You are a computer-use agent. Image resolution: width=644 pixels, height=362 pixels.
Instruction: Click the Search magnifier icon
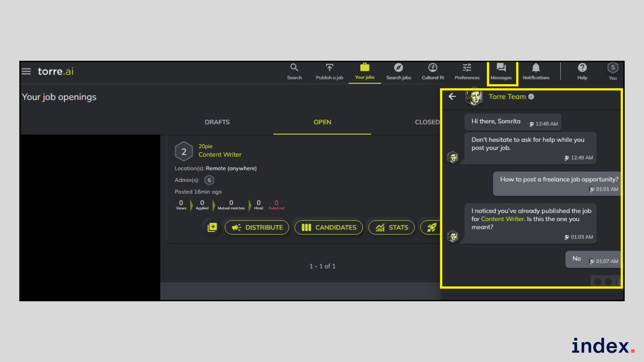click(294, 68)
